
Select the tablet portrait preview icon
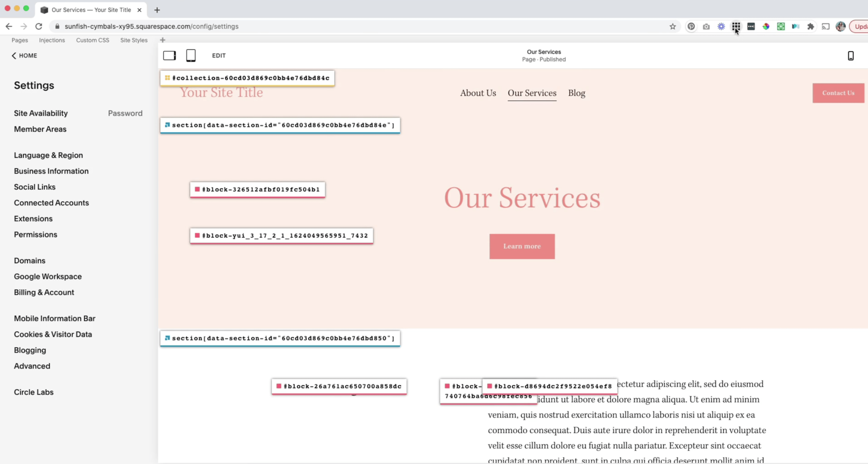[191, 55]
